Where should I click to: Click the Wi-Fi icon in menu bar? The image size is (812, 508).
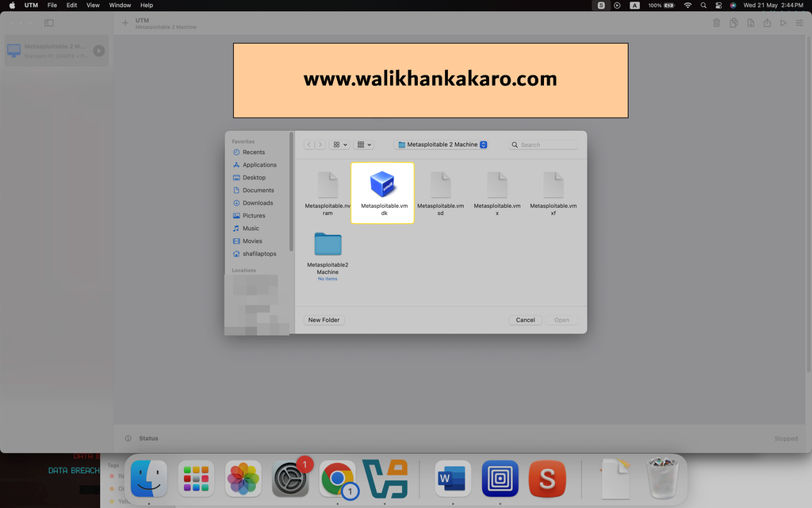[688, 6]
